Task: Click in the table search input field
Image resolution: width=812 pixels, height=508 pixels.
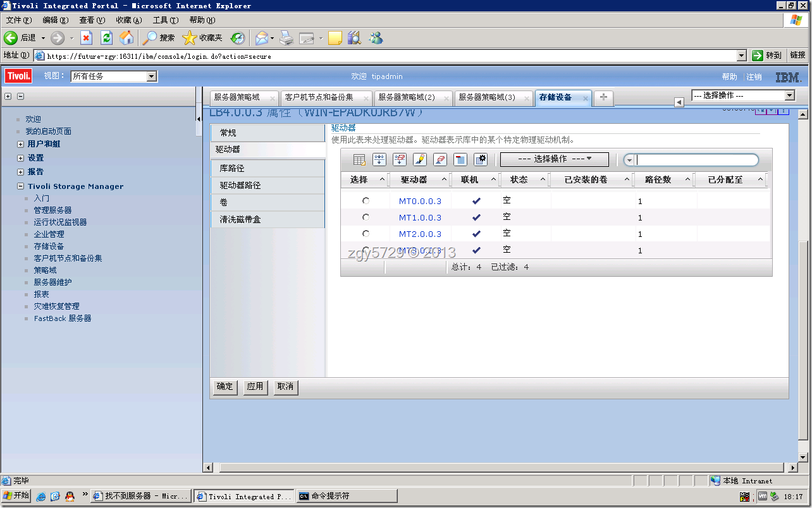Action: [697, 160]
